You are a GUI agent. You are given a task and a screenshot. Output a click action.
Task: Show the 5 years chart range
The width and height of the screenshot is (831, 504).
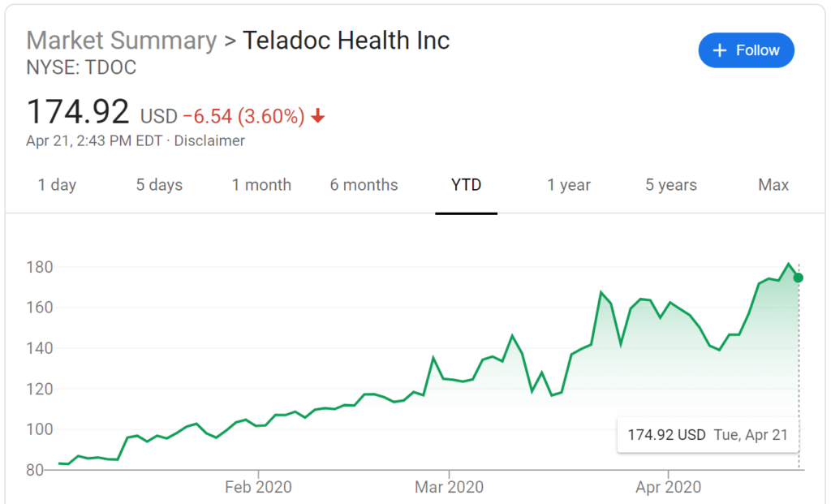[x=671, y=185]
